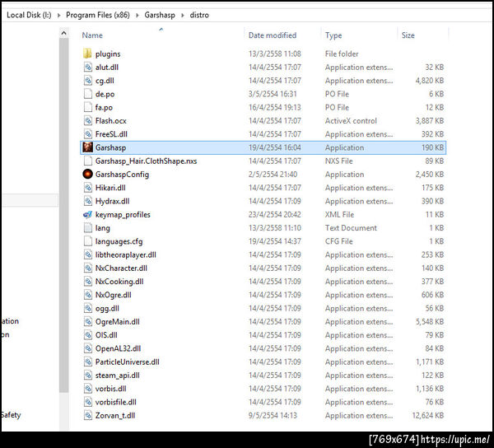Select the NxOgre.dll file icon

click(87, 295)
